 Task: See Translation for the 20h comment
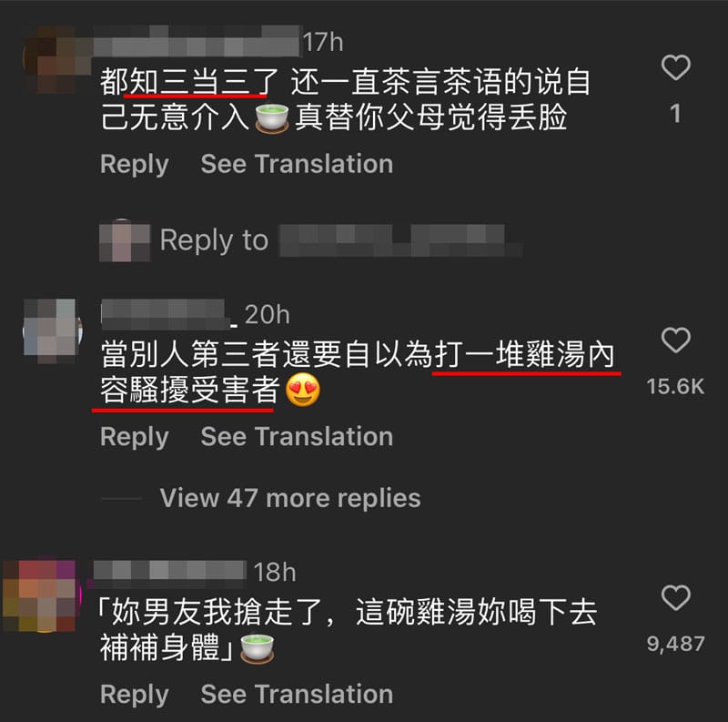click(297, 437)
